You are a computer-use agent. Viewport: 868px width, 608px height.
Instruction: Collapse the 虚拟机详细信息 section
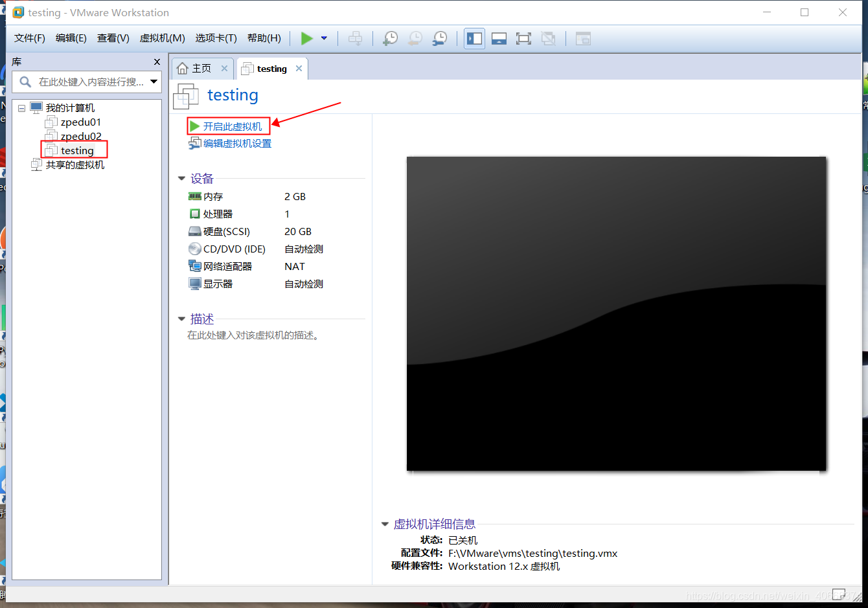pyautogui.click(x=385, y=524)
